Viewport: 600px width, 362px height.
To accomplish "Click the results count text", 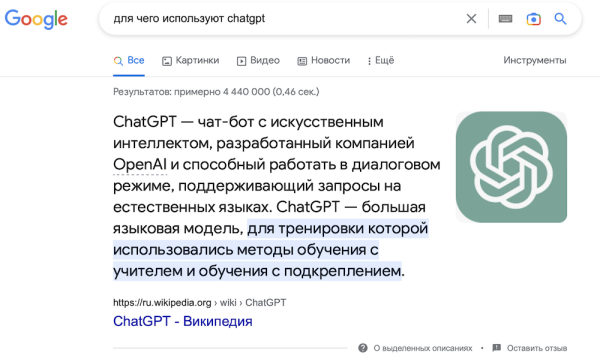I will tap(216, 92).
